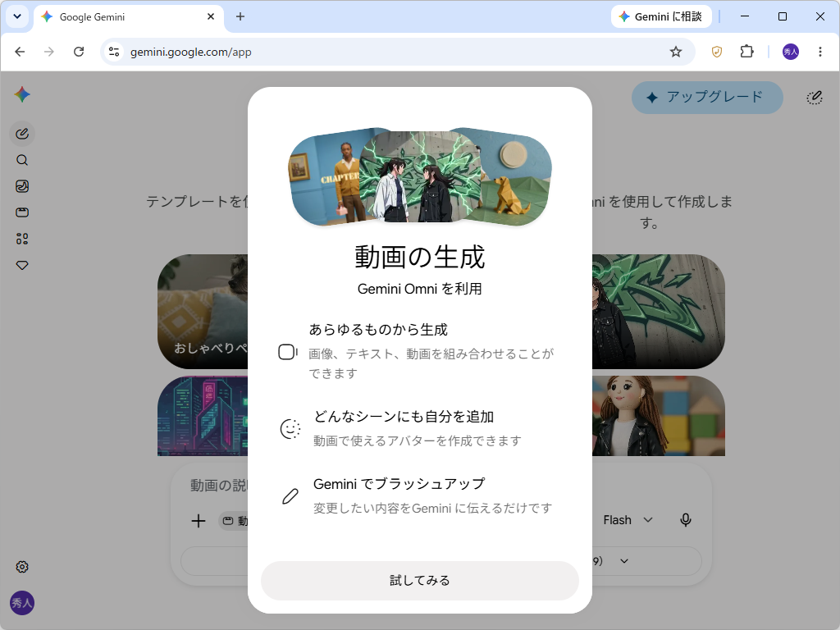Select the clay doll template thumbnail
Image resolution: width=840 pixels, height=630 pixels.
(x=659, y=416)
